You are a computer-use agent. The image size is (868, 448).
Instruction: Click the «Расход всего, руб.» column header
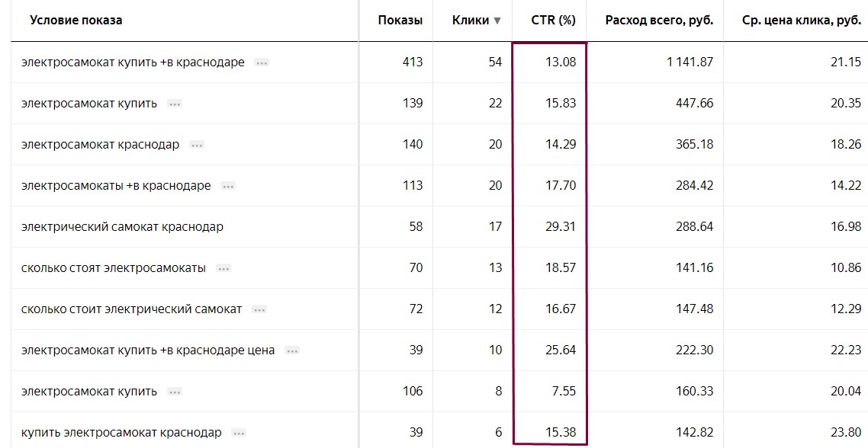[659, 21]
